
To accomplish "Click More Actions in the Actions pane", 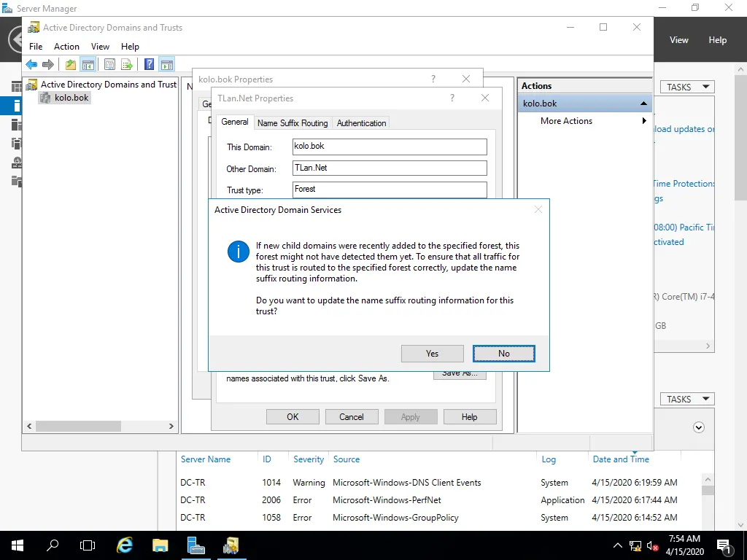I will click(x=566, y=121).
